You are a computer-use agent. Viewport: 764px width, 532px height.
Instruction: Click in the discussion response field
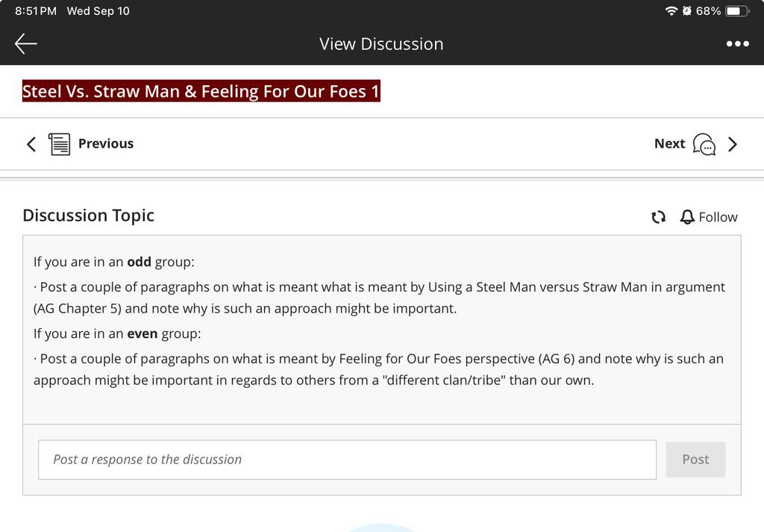(x=347, y=460)
